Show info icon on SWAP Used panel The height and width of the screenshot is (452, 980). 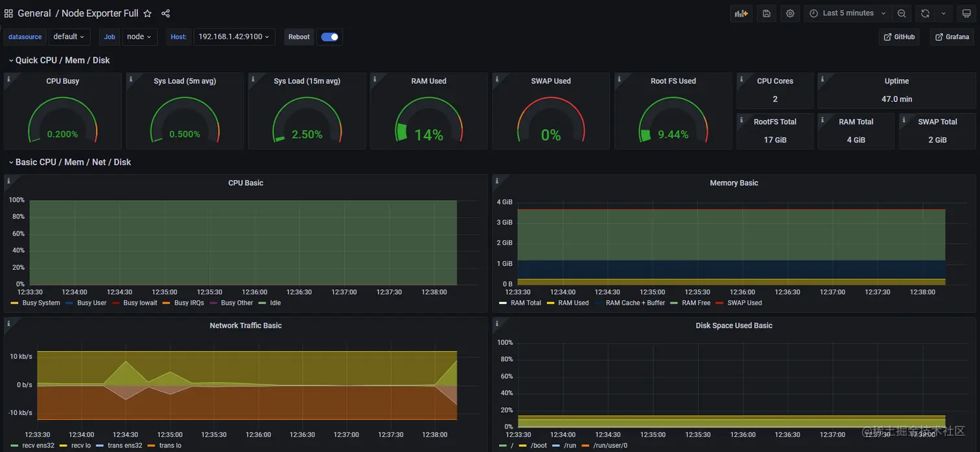click(x=496, y=79)
